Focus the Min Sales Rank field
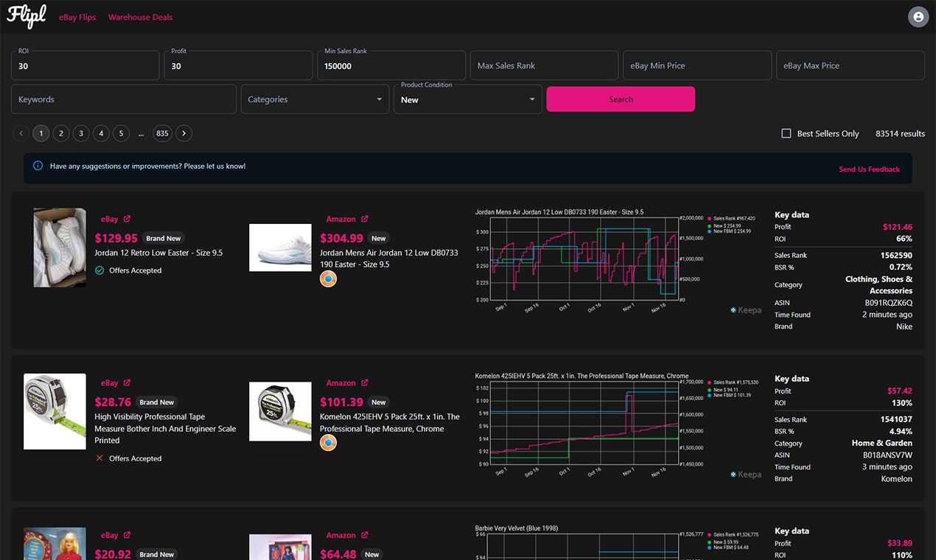Viewport: 936px width, 560px height. (x=391, y=66)
